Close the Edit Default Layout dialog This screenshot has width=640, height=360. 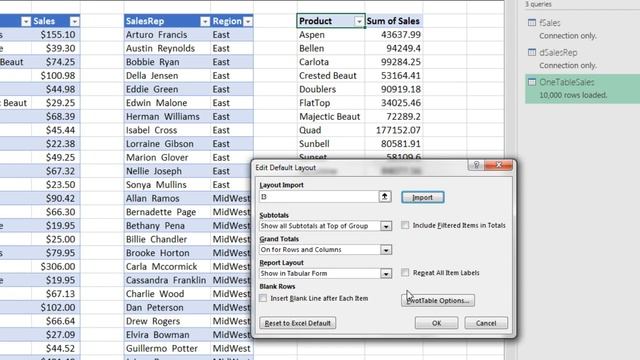(499, 165)
